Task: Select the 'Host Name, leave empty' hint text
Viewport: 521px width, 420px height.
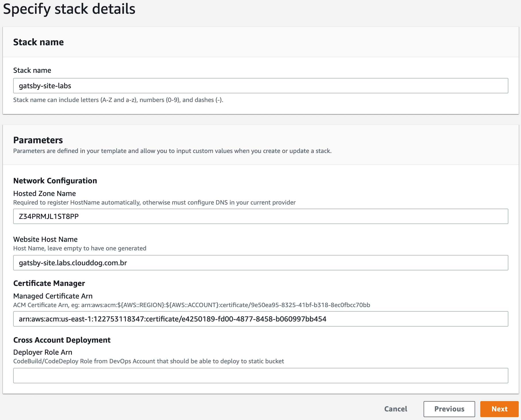Action: coord(80,248)
